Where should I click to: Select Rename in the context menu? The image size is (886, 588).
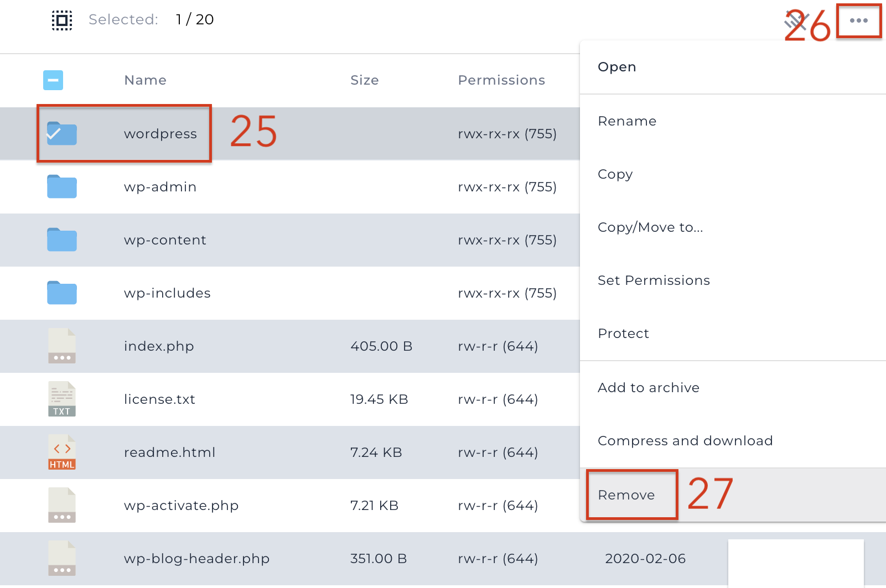(x=627, y=121)
